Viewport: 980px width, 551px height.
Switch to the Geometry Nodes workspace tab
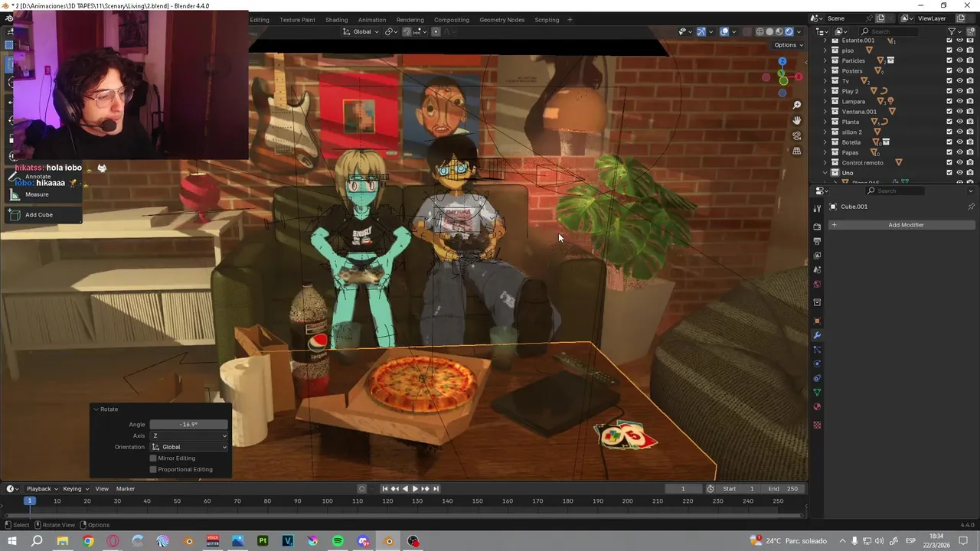click(502, 20)
